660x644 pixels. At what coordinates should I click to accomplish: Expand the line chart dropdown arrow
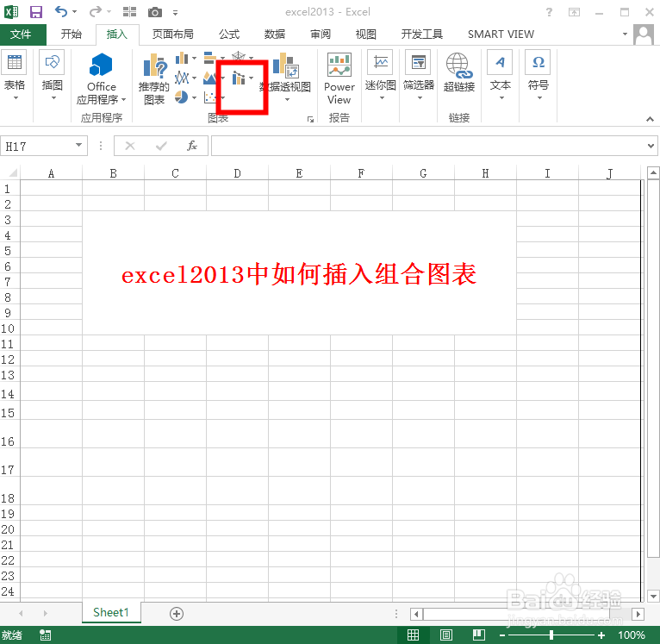point(194,78)
